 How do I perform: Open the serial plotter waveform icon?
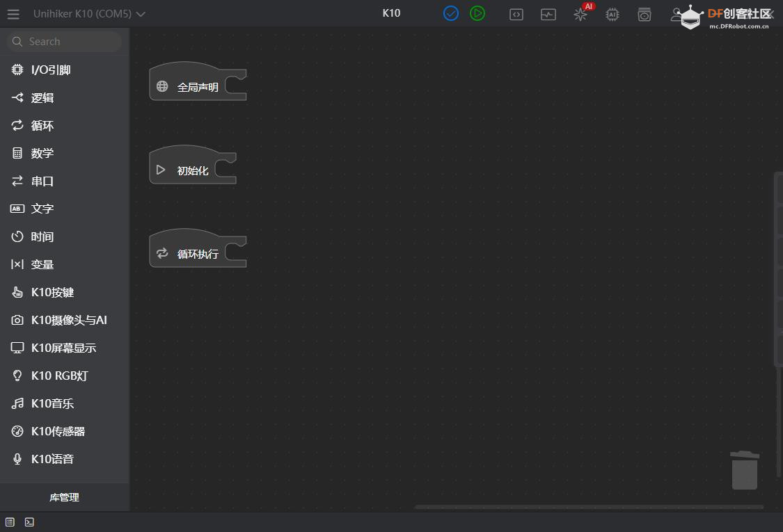[548, 15]
